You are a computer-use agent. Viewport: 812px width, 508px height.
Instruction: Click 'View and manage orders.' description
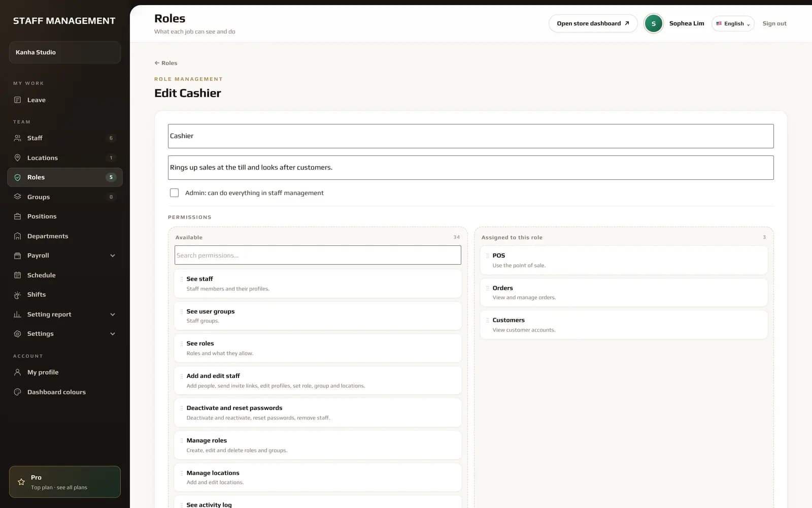tap(524, 298)
